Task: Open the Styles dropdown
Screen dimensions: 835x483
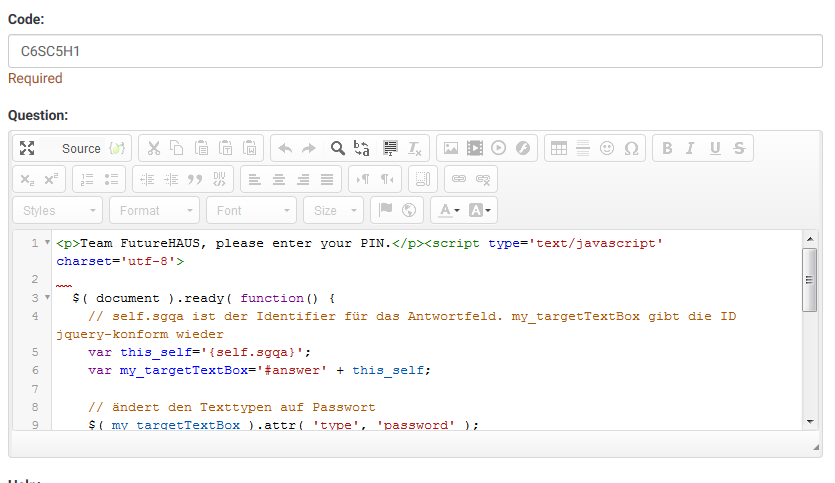Action: [x=57, y=211]
